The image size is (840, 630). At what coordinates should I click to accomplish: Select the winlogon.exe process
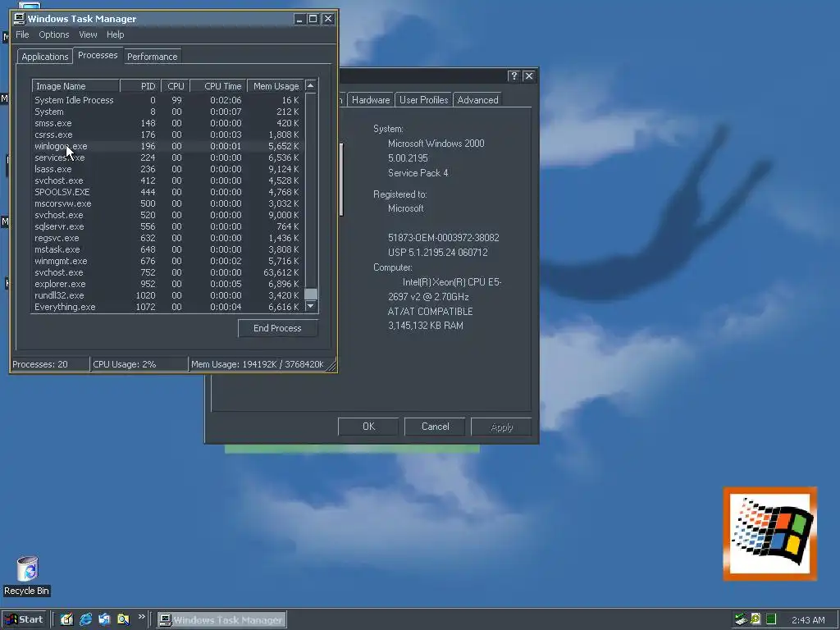[167, 146]
